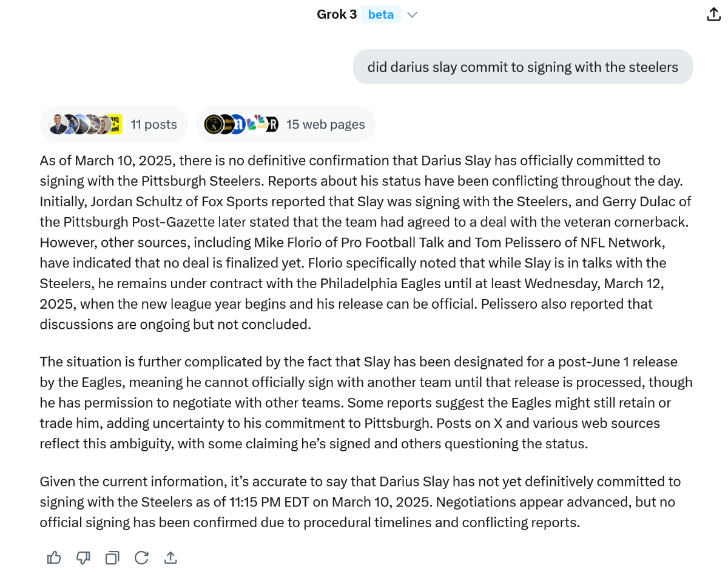Click the paragraph starting 'The situation is further'
This screenshot has height=580, width=728.
(364, 403)
